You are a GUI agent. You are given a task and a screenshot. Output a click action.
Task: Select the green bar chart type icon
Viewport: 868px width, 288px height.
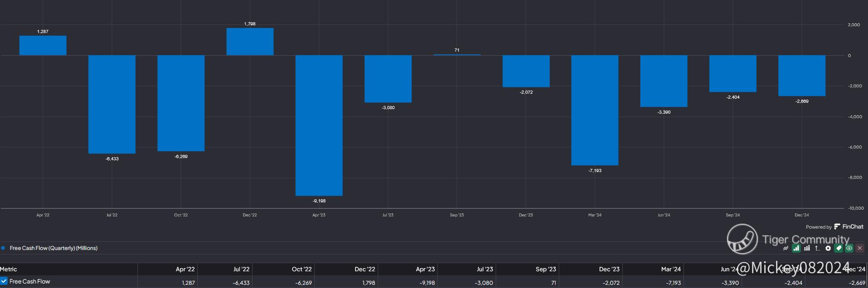tap(796, 248)
